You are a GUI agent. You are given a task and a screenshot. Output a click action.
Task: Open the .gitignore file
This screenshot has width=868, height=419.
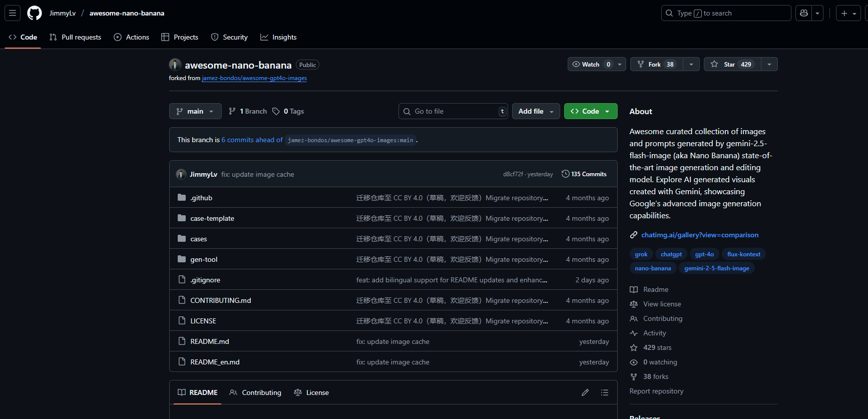pos(205,280)
